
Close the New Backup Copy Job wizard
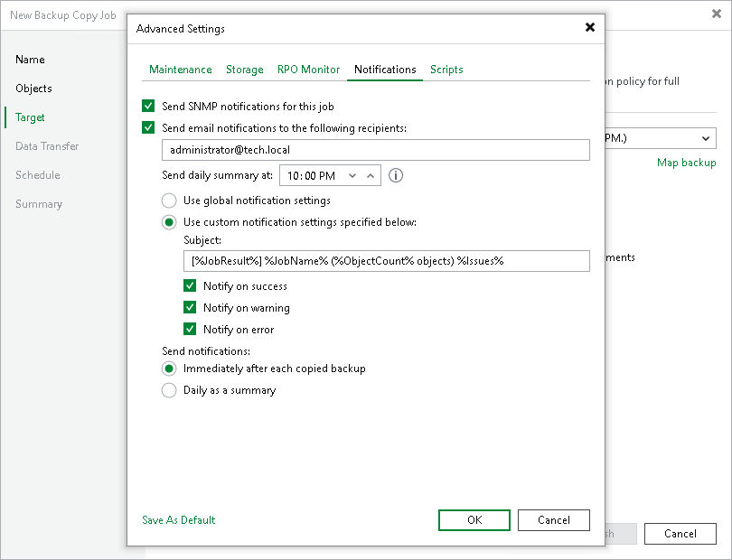(716, 14)
